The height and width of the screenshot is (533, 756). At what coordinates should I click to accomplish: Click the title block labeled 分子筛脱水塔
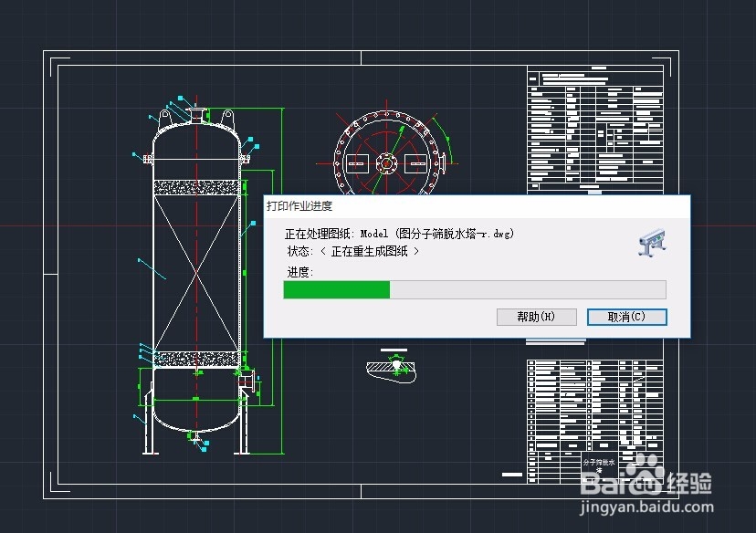coord(598,461)
